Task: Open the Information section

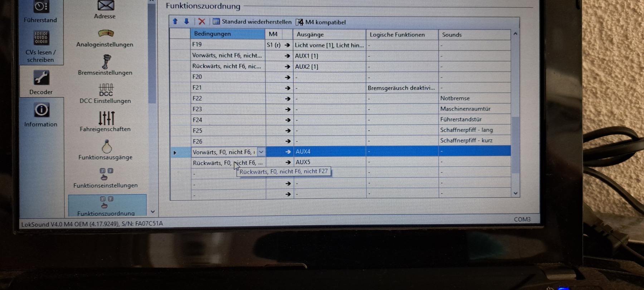Action: 41,115
